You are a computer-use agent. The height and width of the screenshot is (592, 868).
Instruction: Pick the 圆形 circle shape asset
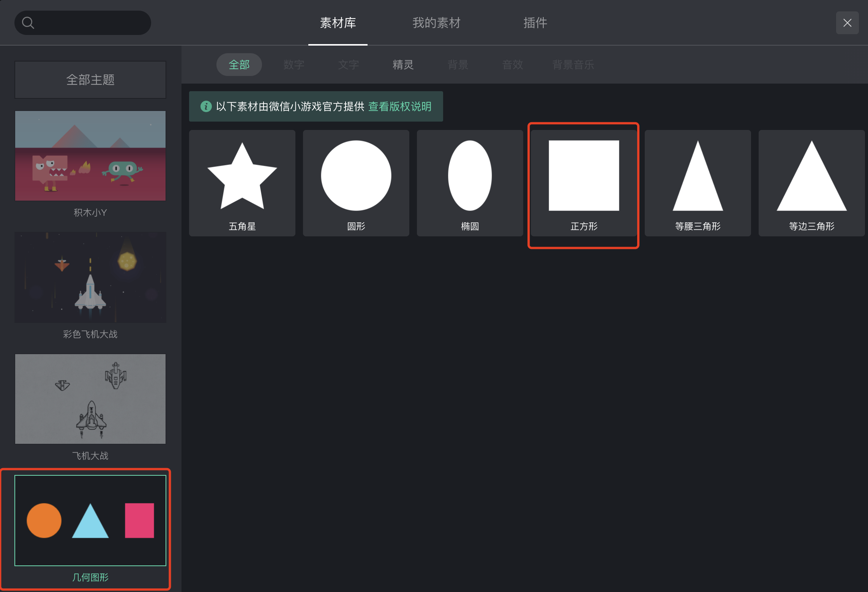point(356,183)
